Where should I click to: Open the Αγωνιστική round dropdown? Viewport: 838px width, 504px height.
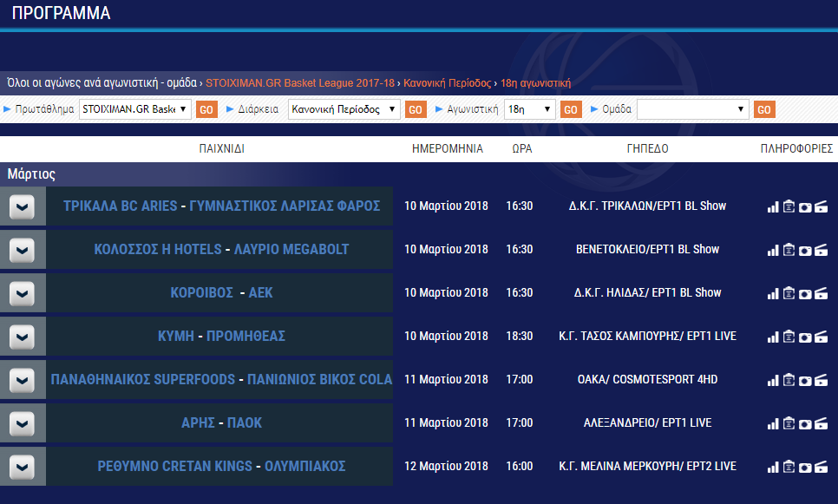click(530, 109)
